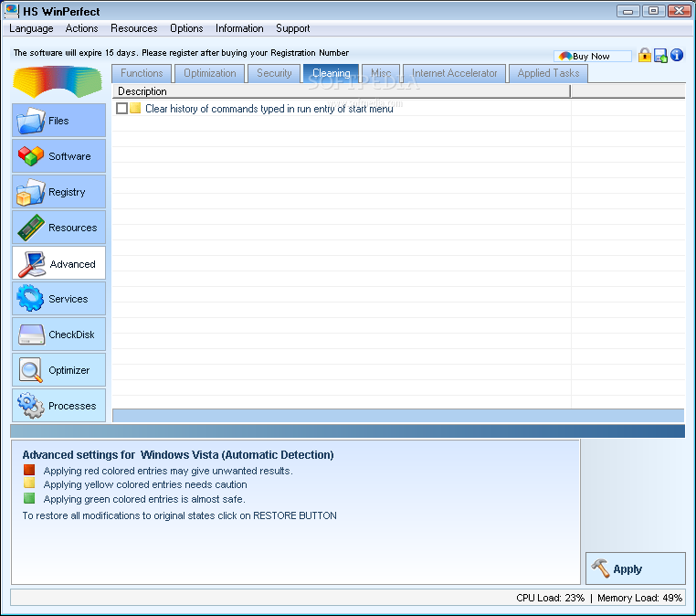This screenshot has height=616, width=696.
Task: Switch to the Optimization tab
Action: pyautogui.click(x=210, y=73)
